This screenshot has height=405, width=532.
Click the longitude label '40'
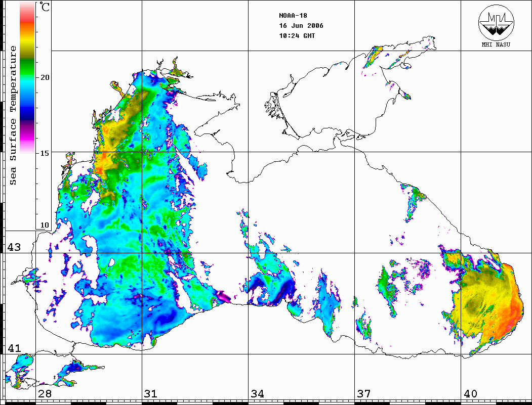tap(470, 394)
